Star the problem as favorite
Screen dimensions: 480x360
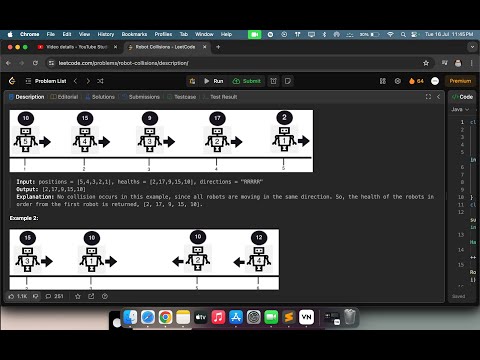pos(78,296)
